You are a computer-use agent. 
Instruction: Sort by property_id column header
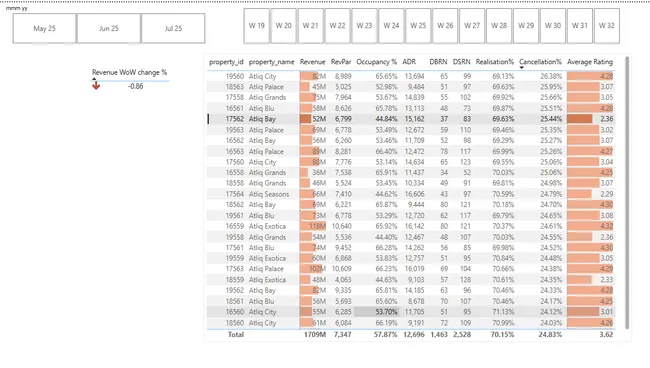point(226,62)
